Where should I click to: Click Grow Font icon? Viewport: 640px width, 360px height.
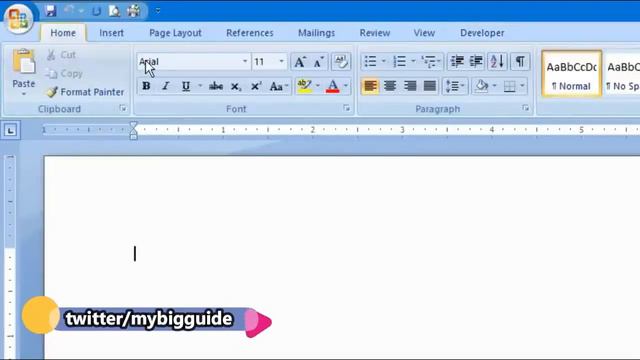300,62
